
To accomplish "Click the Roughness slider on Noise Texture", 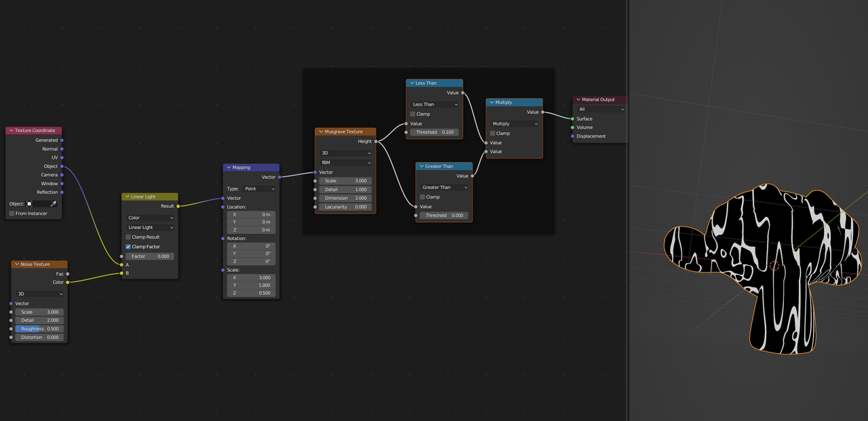I will point(39,328).
